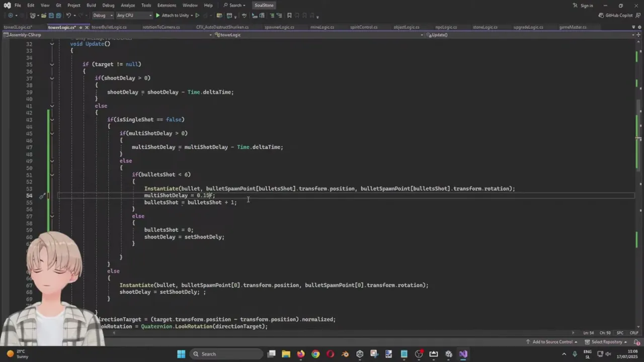The height and width of the screenshot is (362, 644).
Task: Click the Save All toolbar icon
Action: (x=59, y=16)
